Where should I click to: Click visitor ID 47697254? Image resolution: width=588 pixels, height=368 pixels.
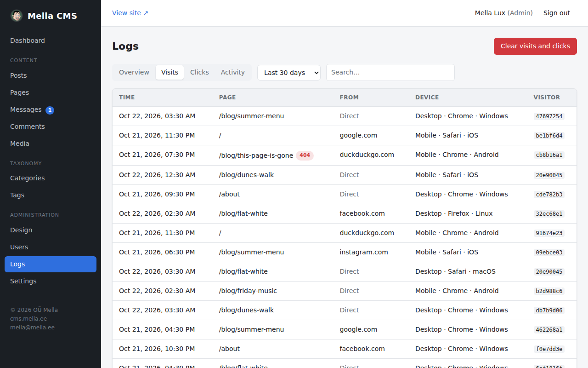(549, 116)
